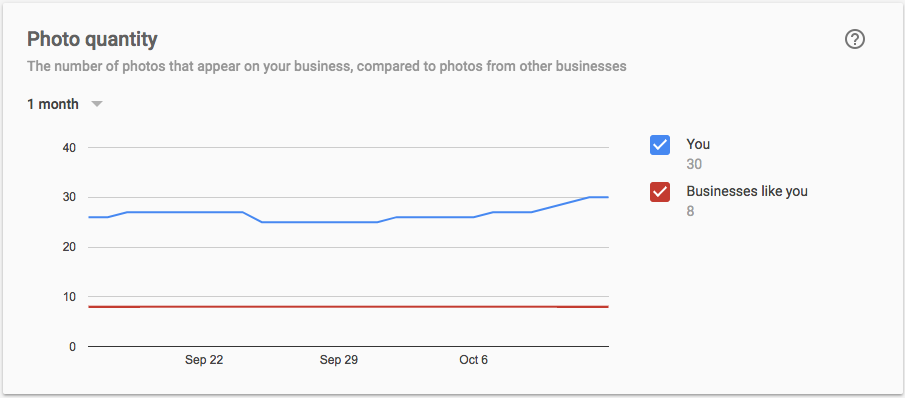Click the Sep 29 axis label

point(339,360)
